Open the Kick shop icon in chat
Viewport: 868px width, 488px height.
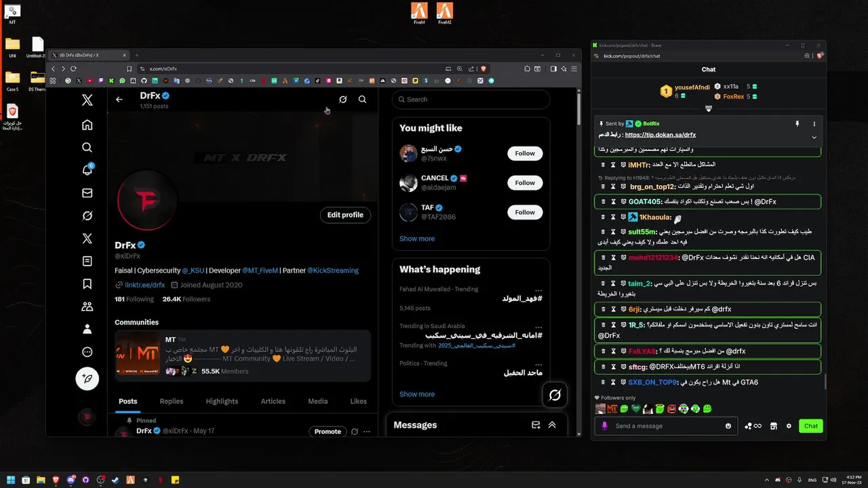[774, 426]
